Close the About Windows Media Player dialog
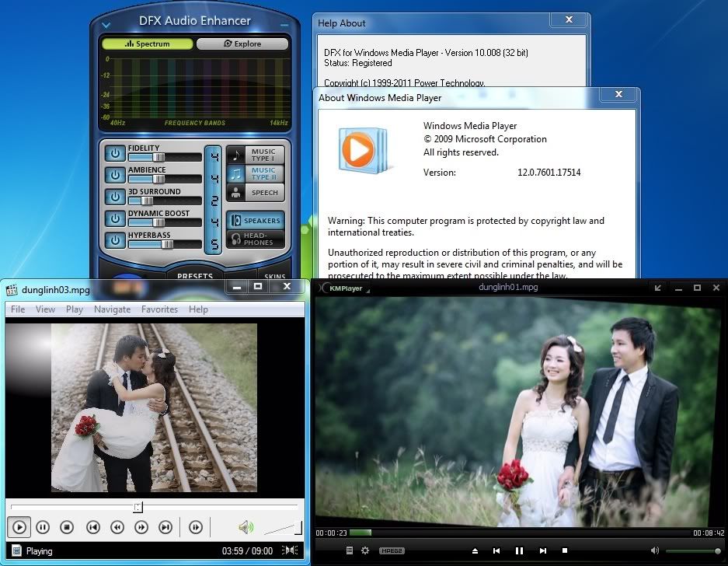Image resolution: width=728 pixels, height=566 pixels. click(618, 94)
